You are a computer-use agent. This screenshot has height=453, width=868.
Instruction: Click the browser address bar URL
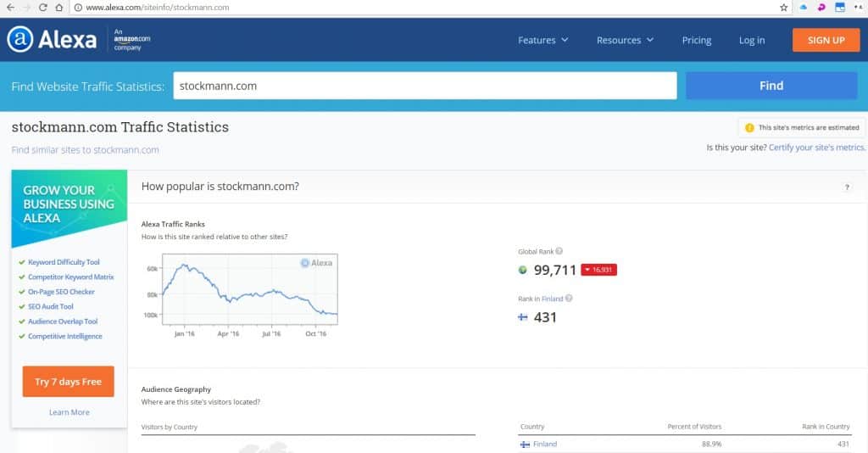(157, 7)
